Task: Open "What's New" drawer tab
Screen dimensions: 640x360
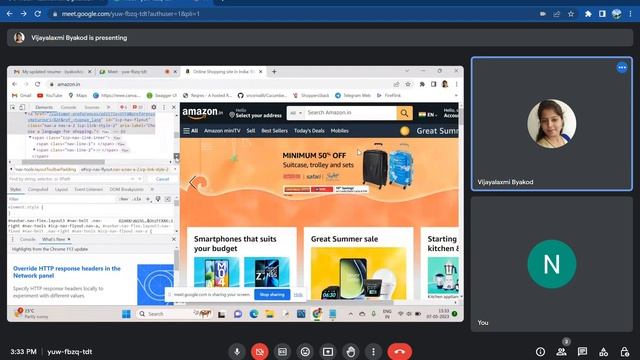Action: point(54,239)
